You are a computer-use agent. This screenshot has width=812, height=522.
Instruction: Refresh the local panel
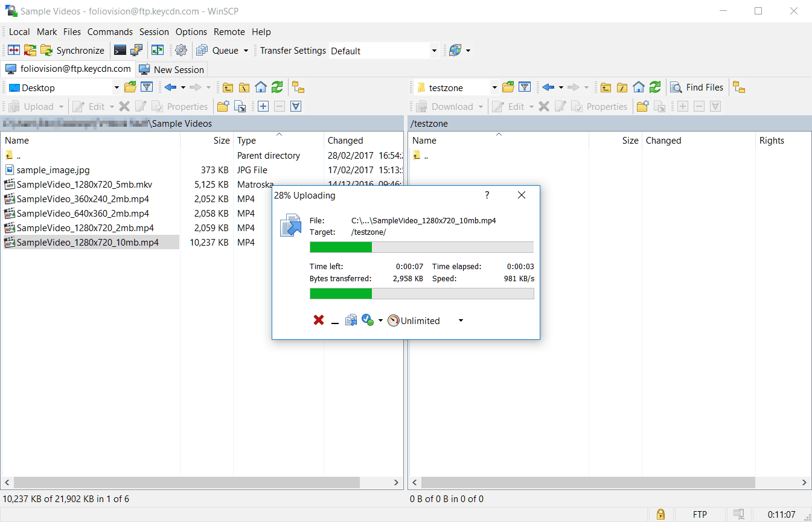tap(277, 88)
